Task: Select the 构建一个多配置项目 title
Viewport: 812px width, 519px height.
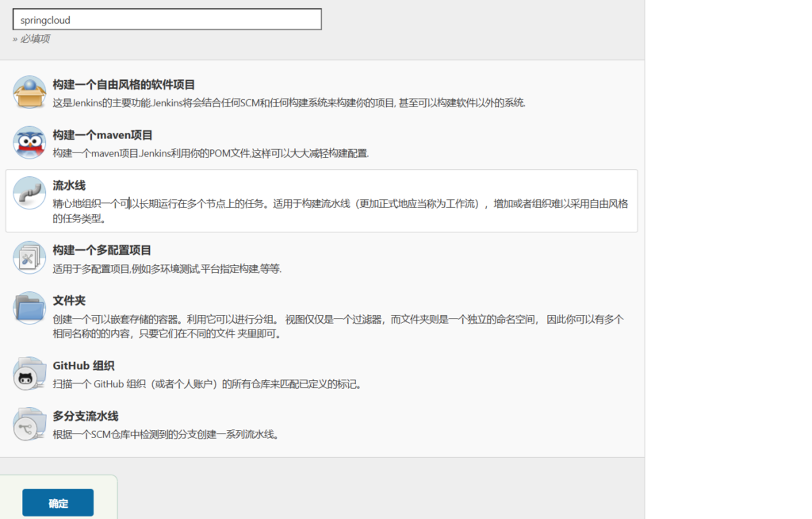Action: [101, 250]
